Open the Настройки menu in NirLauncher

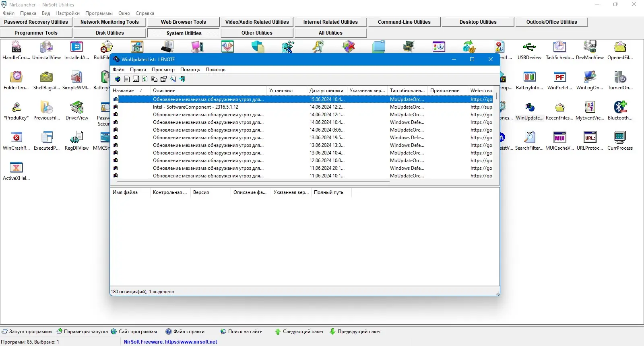click(68, 13)
